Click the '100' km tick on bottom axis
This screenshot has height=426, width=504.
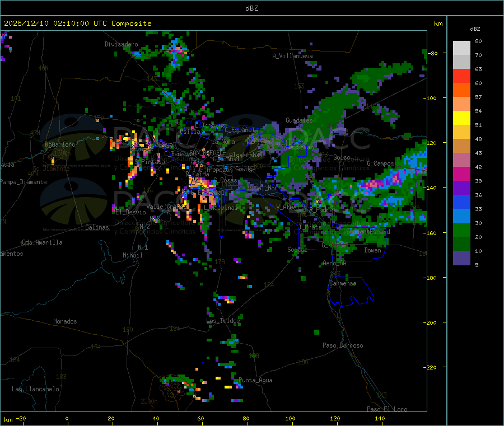pyautogui.click(x=290, y=418)
